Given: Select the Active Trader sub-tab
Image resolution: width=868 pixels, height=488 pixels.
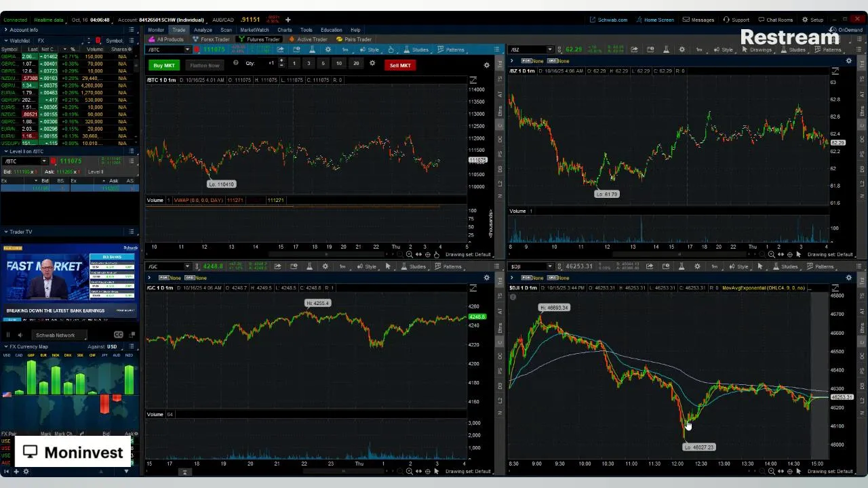Looking at the screenshot, I should [x=309, y=39].
